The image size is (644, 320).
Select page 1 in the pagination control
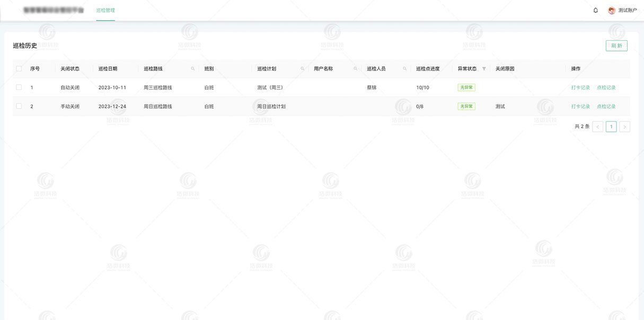(611, 126)
